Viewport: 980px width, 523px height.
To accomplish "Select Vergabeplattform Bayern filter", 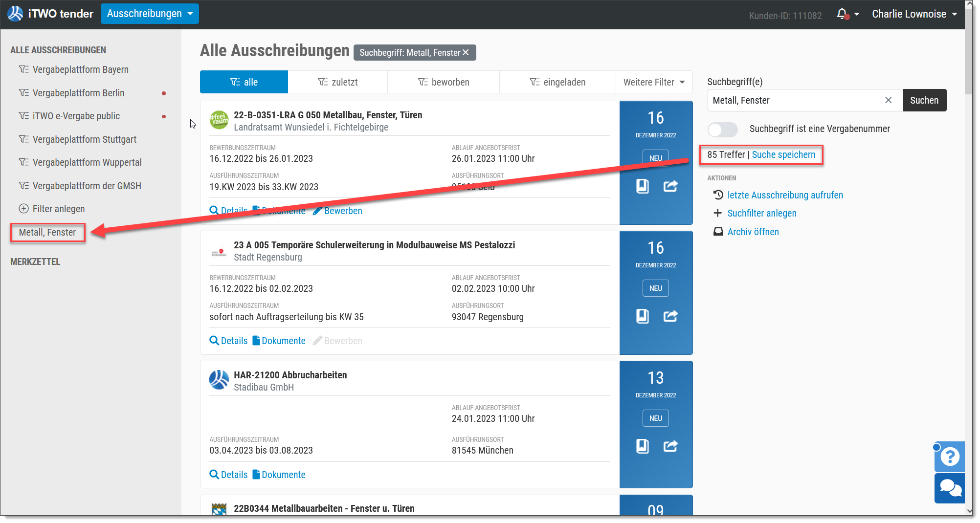I will point(81,69).
